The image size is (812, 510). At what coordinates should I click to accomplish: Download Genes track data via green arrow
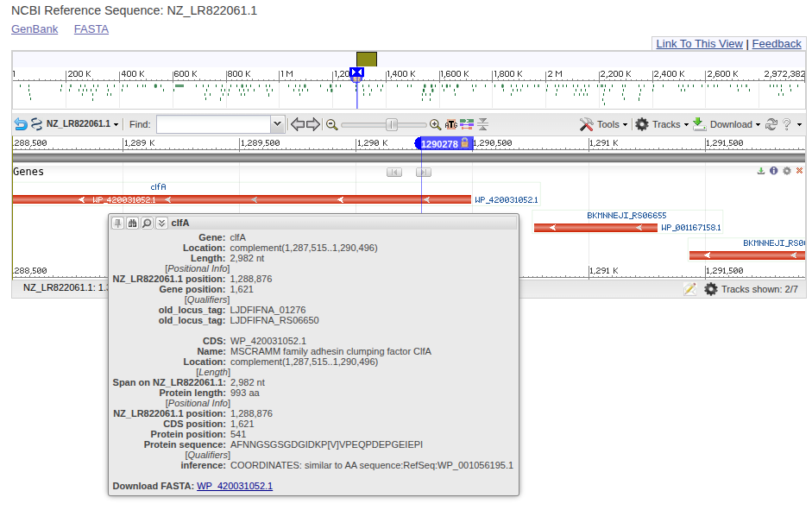(x=761, y=171)
